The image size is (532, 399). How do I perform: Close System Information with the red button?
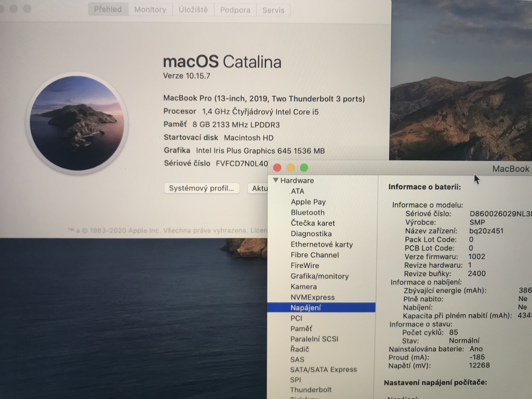pyautogui.click(x=277, y=168)
